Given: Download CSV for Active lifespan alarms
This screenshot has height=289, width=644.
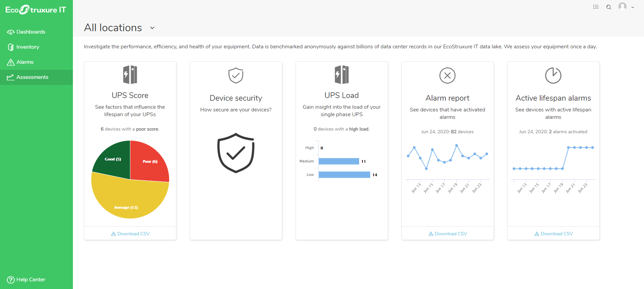Looking at the screenshot, I should 553,234.
